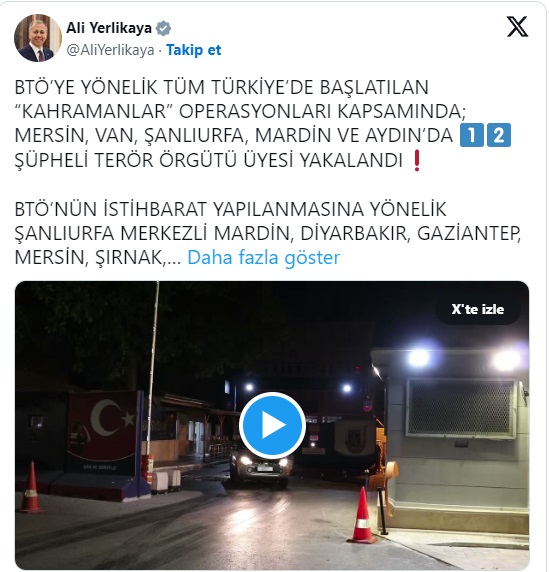Click the red exclamation mark emoji
This screenshot has width=549, height=572.
[416, 161]
